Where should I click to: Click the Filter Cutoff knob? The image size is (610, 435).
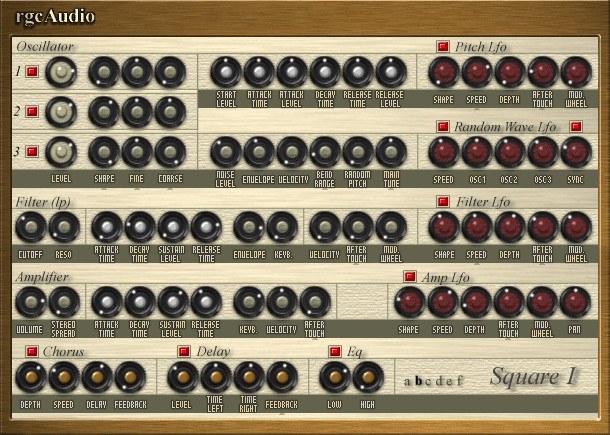pyautogui.click(x=31, y=227)
